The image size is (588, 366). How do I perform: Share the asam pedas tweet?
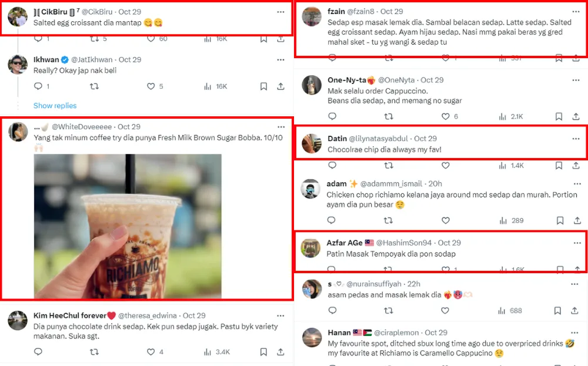coord(577,310)
